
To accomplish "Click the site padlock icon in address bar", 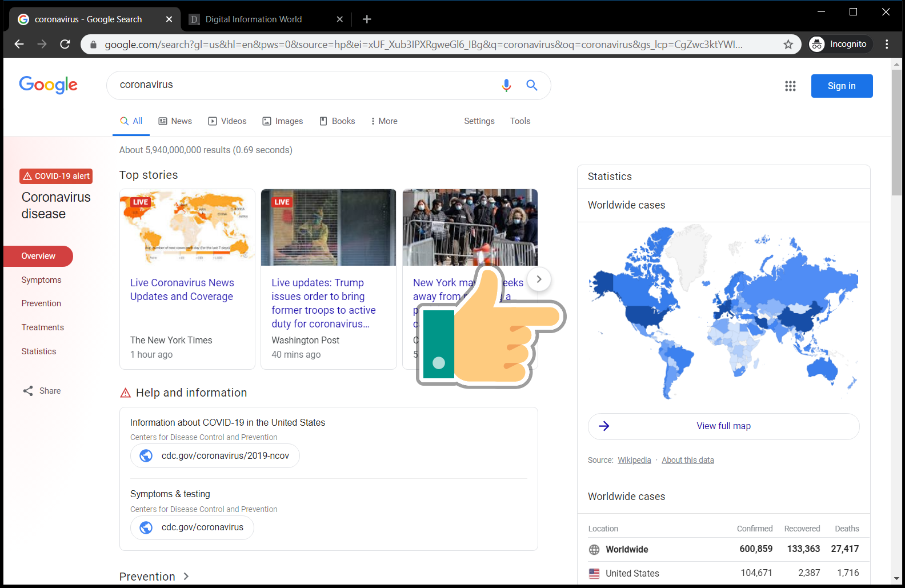I will (94, 44).
